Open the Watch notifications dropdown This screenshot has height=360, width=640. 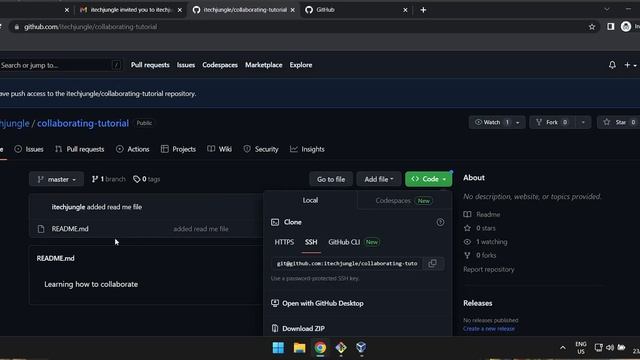[497, 122]
